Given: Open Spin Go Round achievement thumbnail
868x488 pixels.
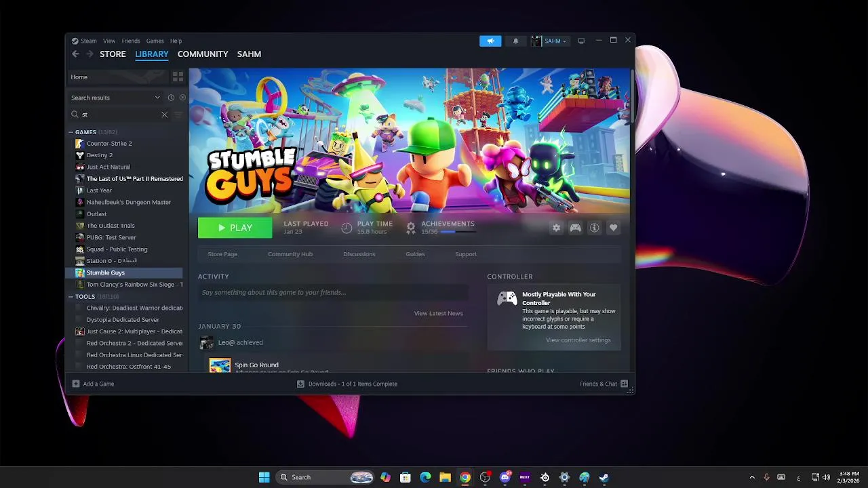Looking at the screenshot, I should [220, 365].
